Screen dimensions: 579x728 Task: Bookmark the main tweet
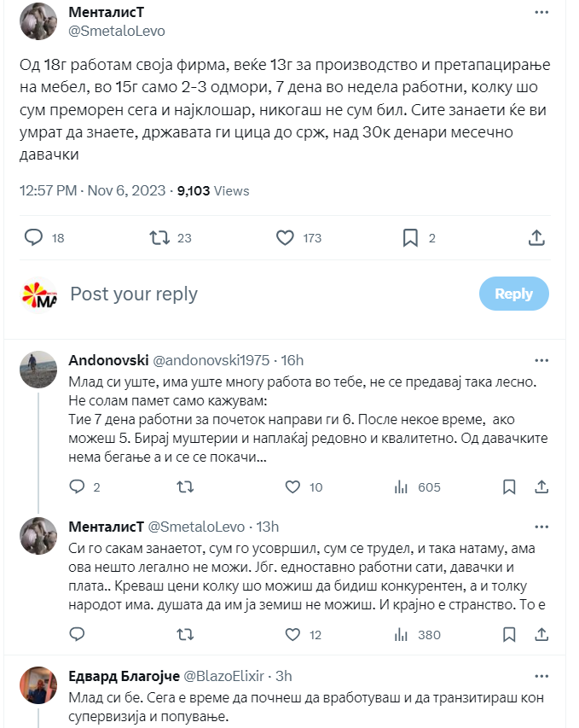pyautogui.click(x=410, y=238)
